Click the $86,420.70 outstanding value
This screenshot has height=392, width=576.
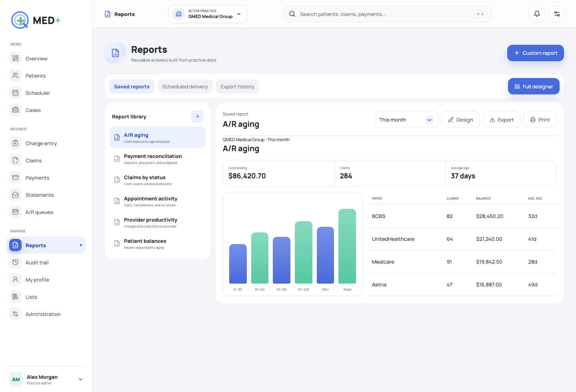click(247, 176)
